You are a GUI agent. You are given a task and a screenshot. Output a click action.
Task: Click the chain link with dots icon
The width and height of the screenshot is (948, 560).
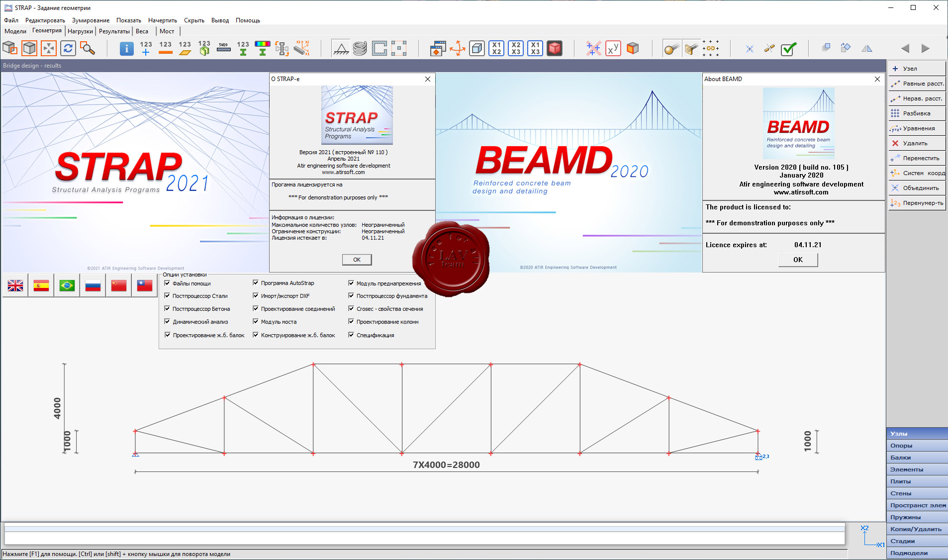(x=711, y=48)
